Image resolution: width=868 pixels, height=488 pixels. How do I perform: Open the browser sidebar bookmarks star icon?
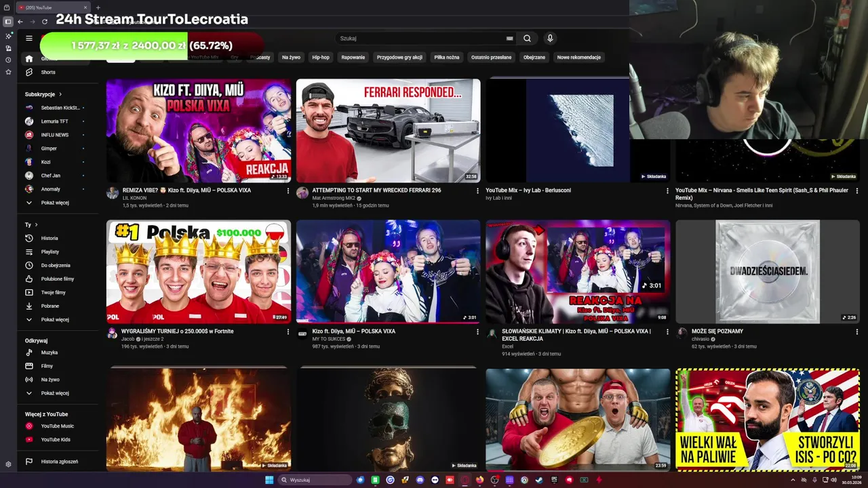pos(8,72)
